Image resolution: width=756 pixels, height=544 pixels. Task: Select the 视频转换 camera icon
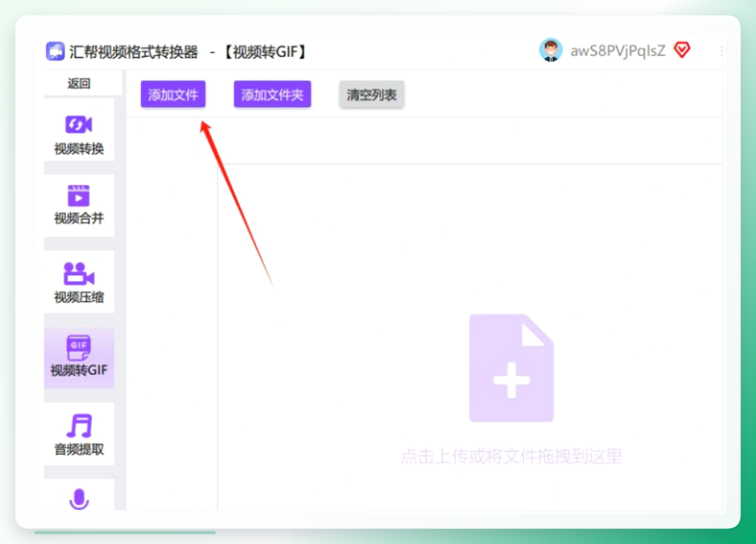(78, 124)
